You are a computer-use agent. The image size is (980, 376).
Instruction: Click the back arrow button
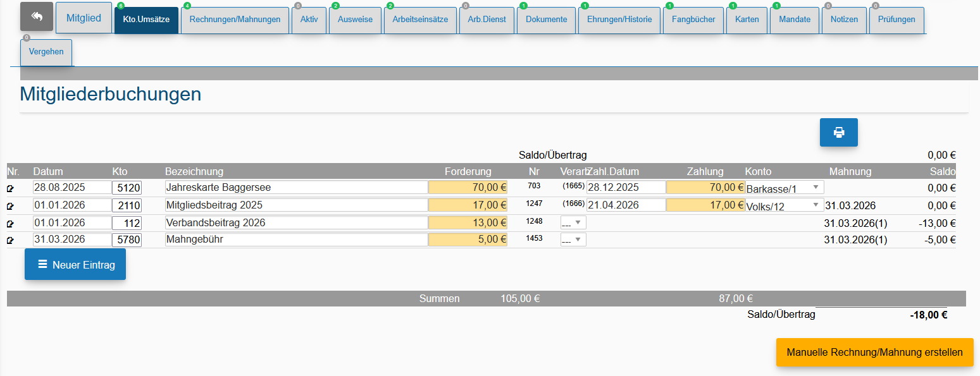(37, 17)
